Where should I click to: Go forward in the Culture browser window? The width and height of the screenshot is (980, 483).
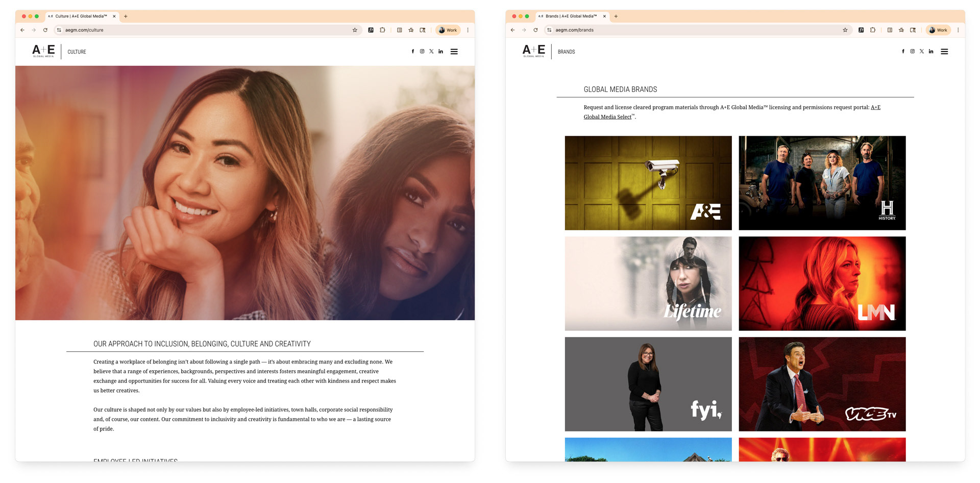point(34,30)
